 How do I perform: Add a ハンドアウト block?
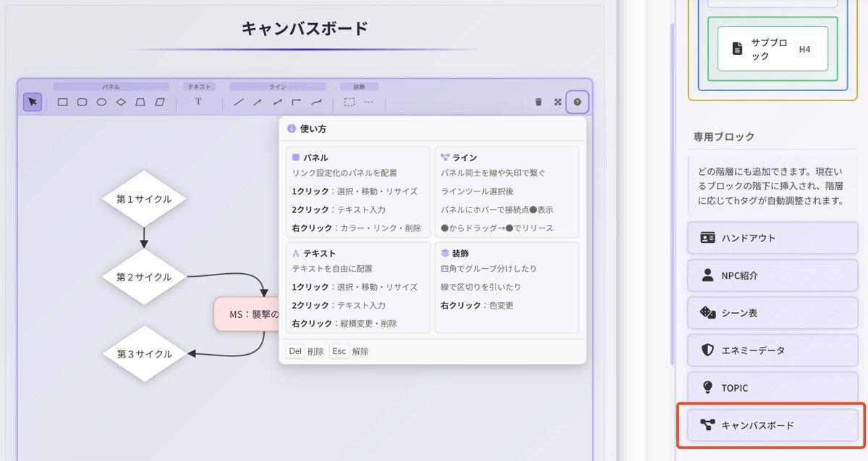[x=773, y=238]
